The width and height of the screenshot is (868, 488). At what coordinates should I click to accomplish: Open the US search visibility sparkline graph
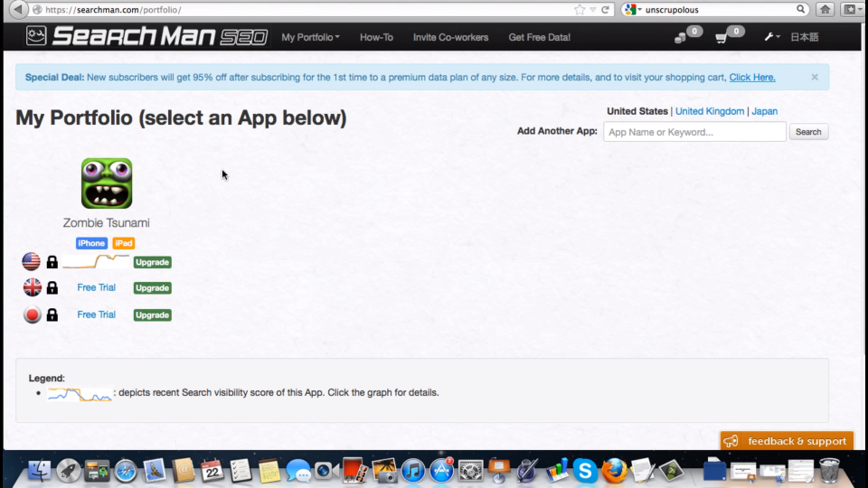click(95, 261)
